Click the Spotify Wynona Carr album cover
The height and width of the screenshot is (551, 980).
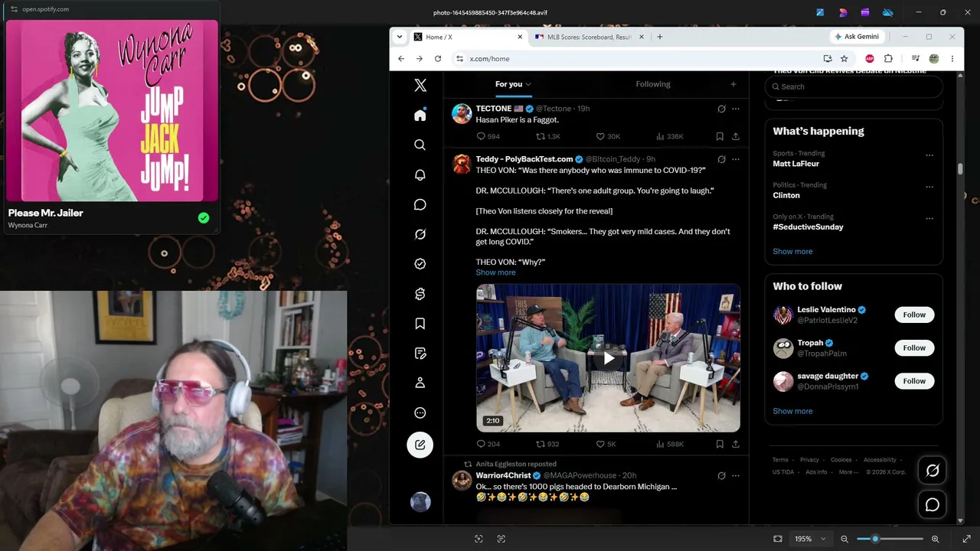[112, 110]
